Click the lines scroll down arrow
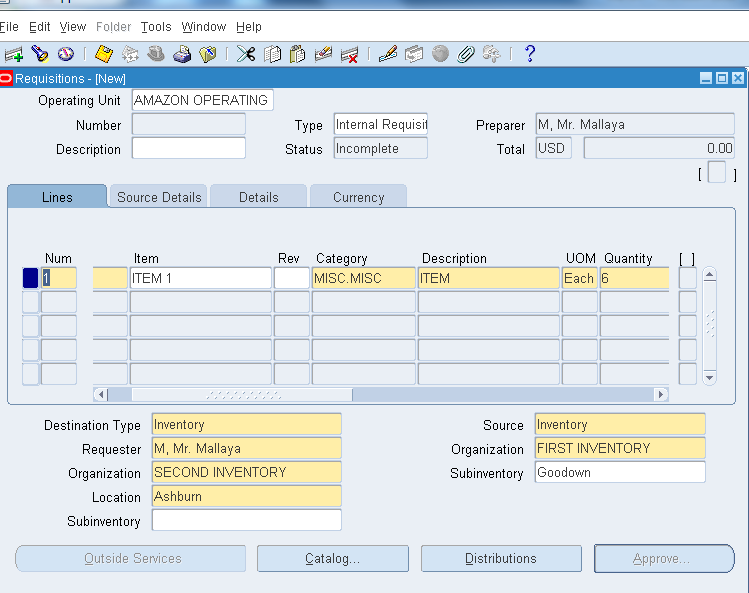 tap(710, 378)
